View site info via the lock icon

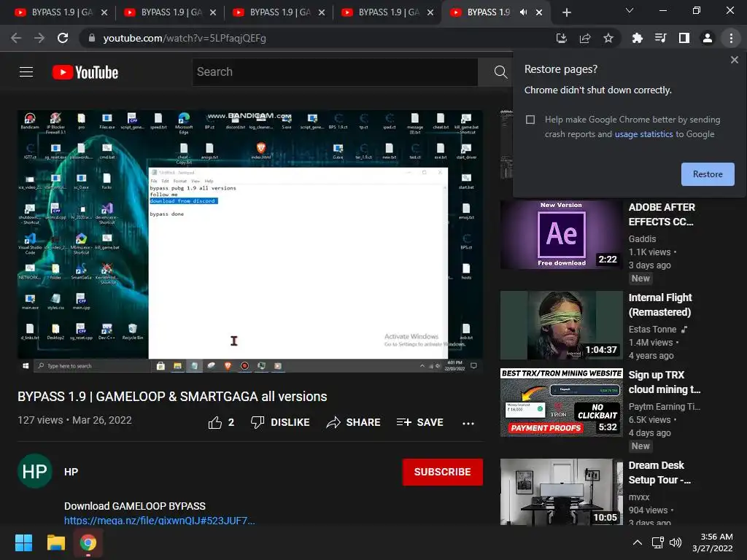coord(92,38)
